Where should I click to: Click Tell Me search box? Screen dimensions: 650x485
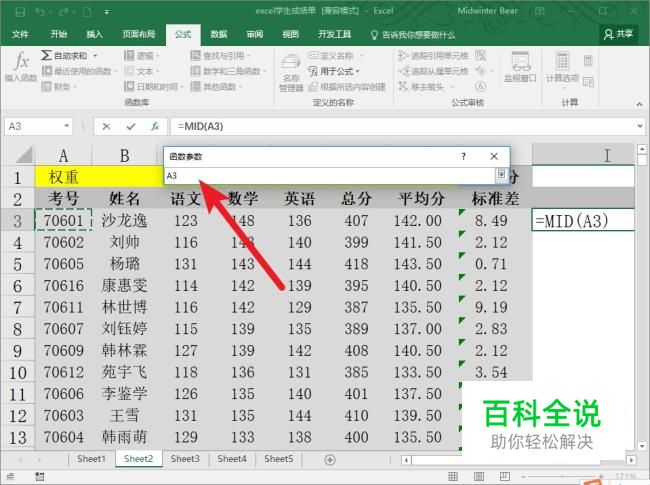coord(412,35)
